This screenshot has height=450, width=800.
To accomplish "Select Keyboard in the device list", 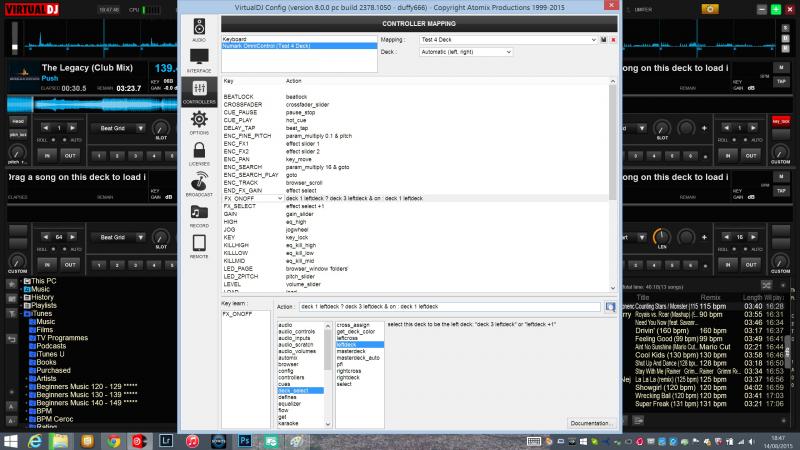I will pos(299,39).
